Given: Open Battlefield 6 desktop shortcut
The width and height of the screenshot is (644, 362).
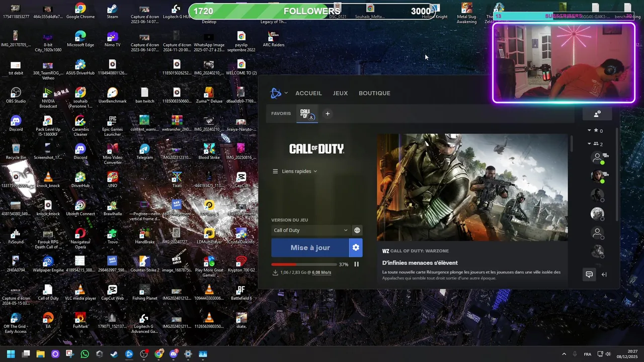Looking at the screenshot, I should (242, 293).
